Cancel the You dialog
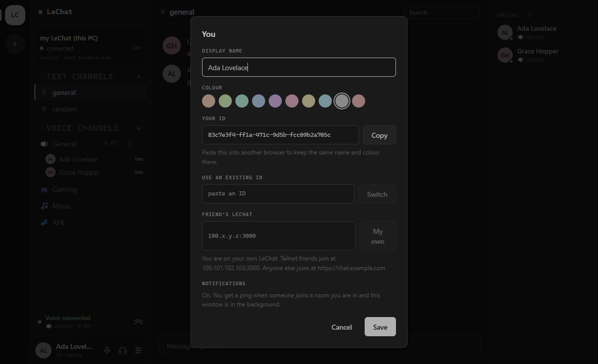 click(x=341, y=327)
